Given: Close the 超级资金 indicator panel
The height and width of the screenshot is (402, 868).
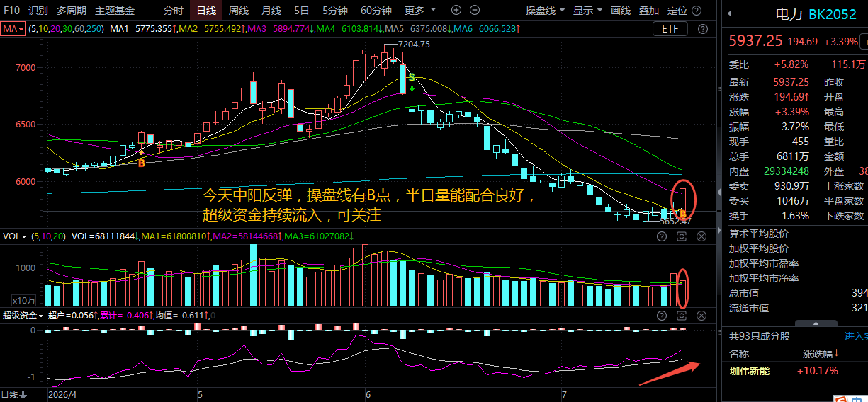Looking at the screenshot, I should (701, 315).
